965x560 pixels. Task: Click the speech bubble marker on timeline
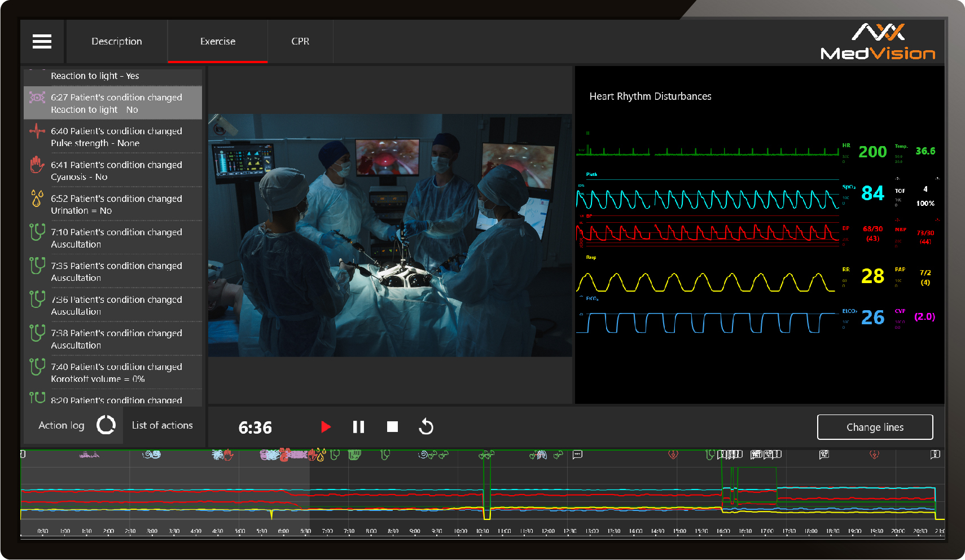point(577,455)
